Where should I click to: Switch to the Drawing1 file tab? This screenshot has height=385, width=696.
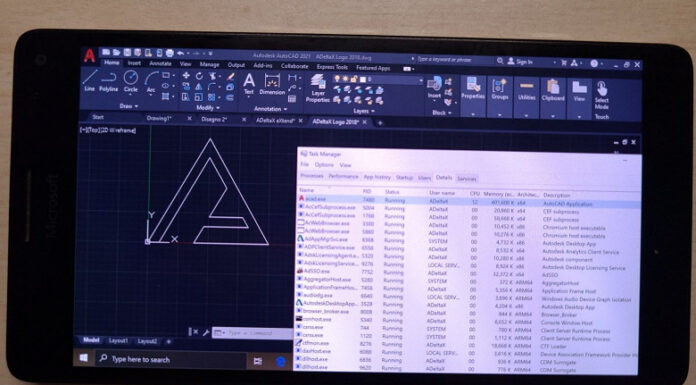[158, 118]
